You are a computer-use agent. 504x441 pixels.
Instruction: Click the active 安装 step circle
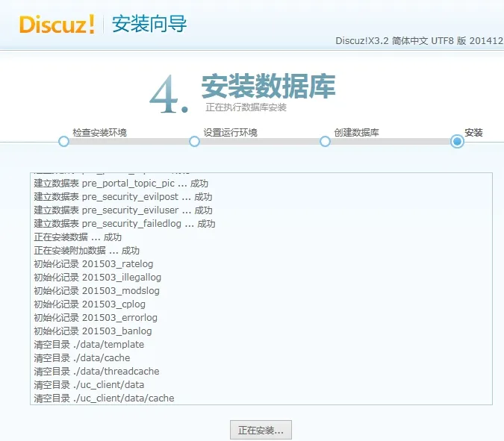coord(457,141)
